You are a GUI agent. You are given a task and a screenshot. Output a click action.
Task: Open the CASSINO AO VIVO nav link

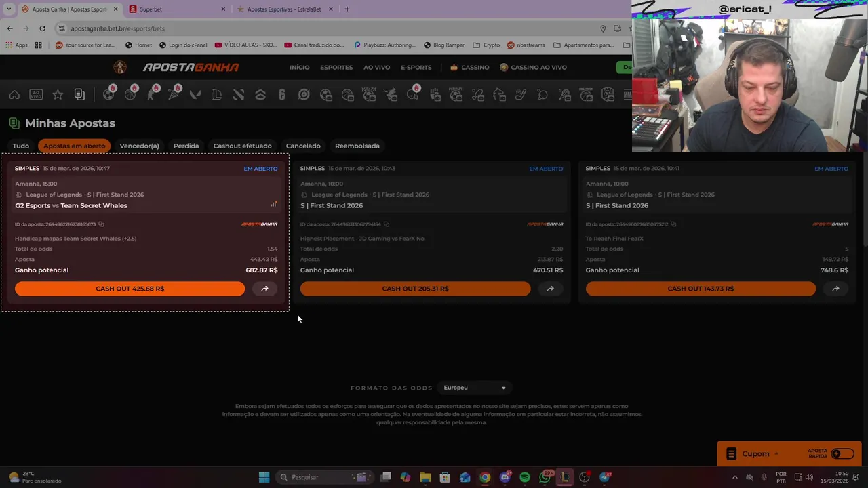533,67
